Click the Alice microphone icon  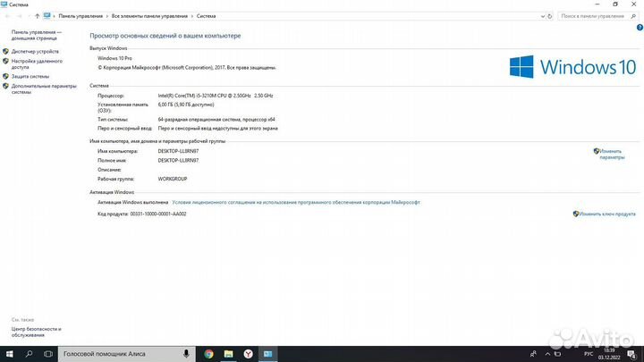[186, 354]
